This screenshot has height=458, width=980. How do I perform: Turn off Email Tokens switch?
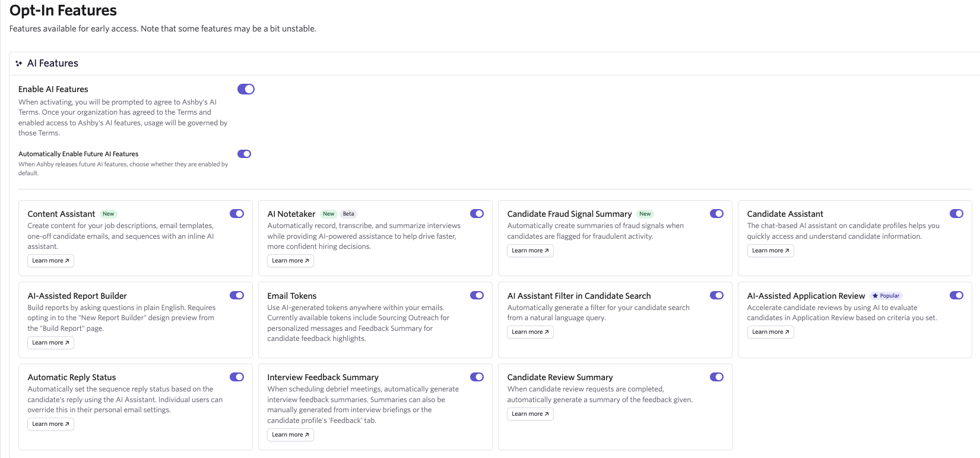[x=477, y=295]
